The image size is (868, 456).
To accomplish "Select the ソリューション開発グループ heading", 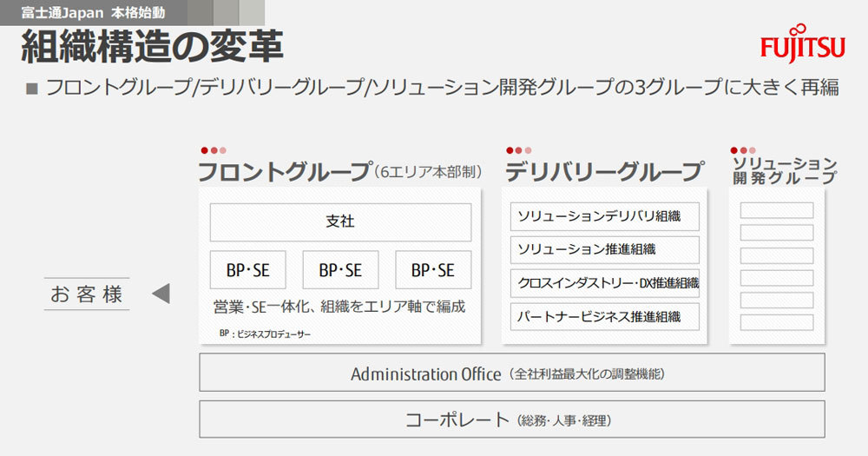I will [785, 170].
